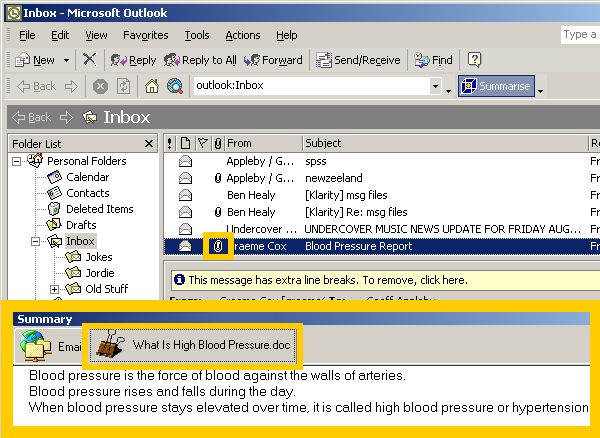
Task: Click the extra line breaks info bar
Action: pyautogui.click(x=385, y=280)
